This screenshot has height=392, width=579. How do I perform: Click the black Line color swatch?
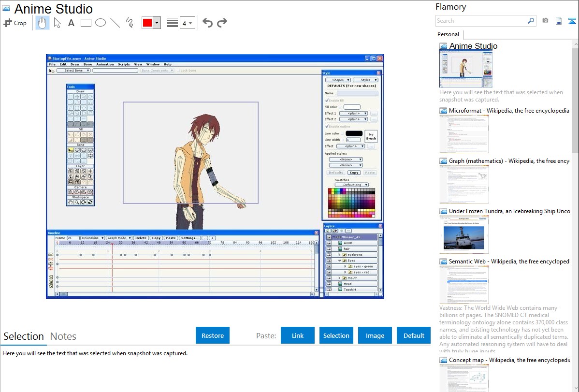click(354, 133)
